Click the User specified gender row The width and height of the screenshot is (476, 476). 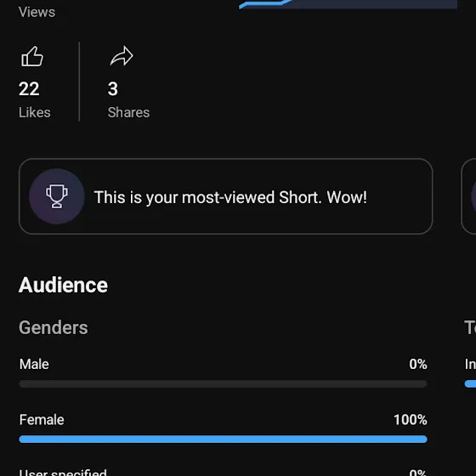pos(223,472)
